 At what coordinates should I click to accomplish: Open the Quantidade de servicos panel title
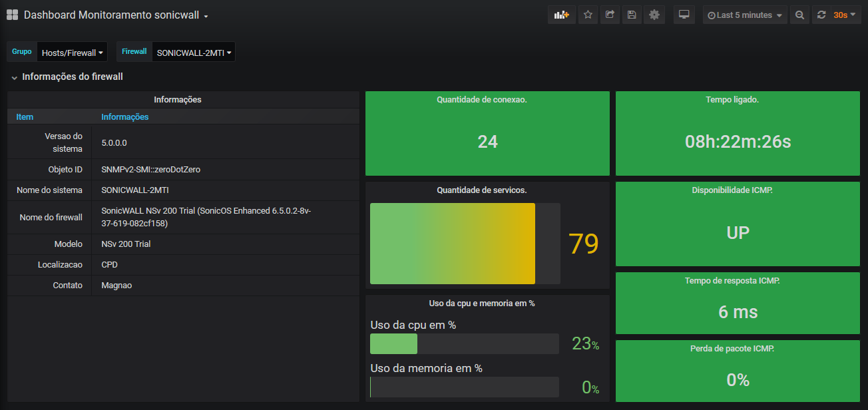click(482, 190)
